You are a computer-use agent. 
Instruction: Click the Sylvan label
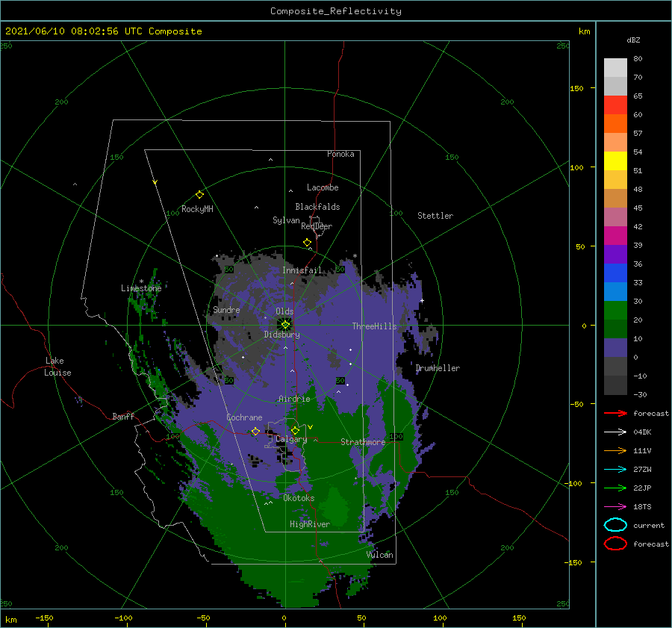[286, 220]
